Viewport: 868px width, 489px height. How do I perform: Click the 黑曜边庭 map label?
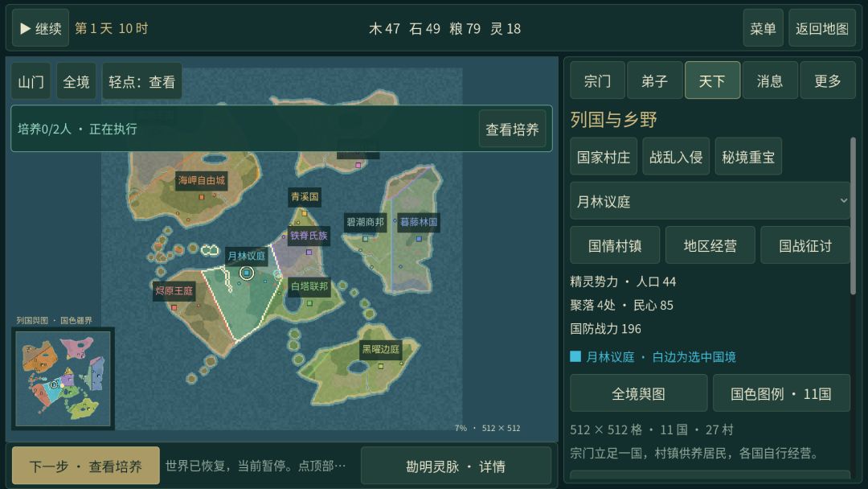pos(380,349)
